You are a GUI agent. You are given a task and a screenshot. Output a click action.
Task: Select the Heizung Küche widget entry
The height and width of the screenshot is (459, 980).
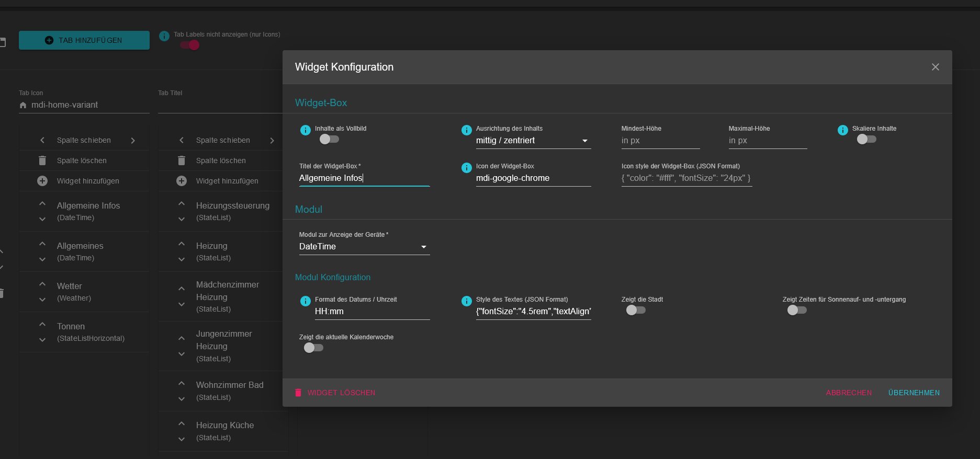[223, 431]
